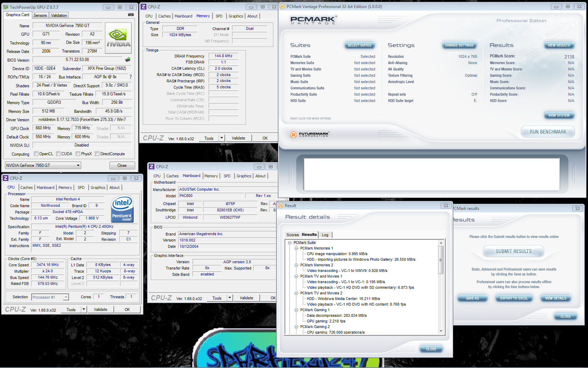Click the CHANGE SETTINGS button
Image resolution: width=588 pixels, height=368 pixels.
click(459, 45)
